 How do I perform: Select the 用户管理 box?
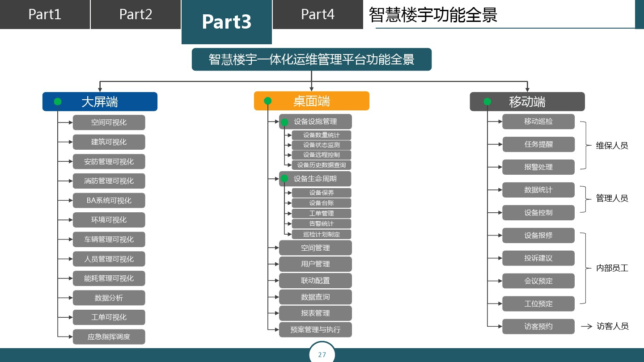315,264
